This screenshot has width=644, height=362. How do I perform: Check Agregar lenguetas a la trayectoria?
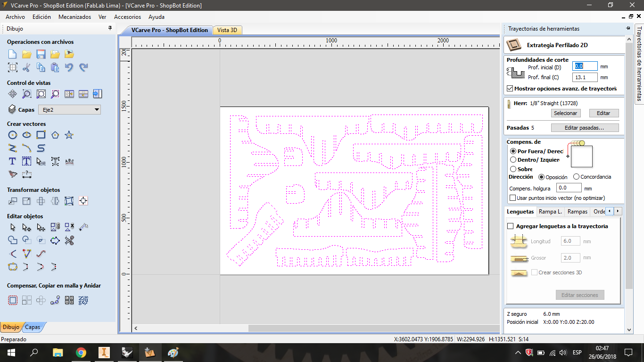[x=510, y=226]
